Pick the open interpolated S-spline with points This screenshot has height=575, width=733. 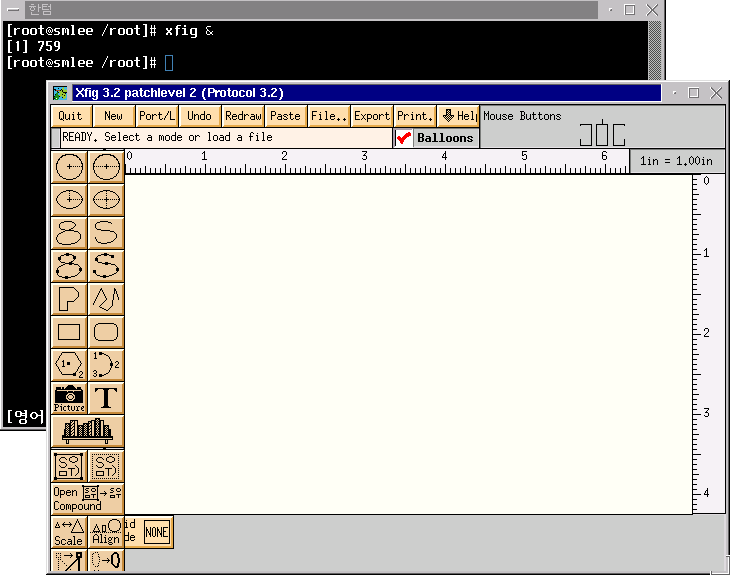(106, 266)
